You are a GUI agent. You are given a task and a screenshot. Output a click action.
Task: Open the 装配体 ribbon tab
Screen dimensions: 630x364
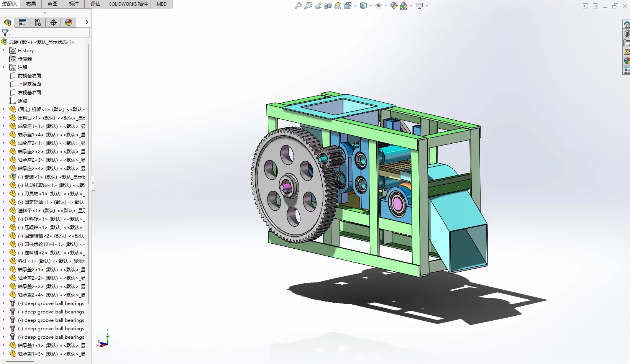(x=9, y=4)
